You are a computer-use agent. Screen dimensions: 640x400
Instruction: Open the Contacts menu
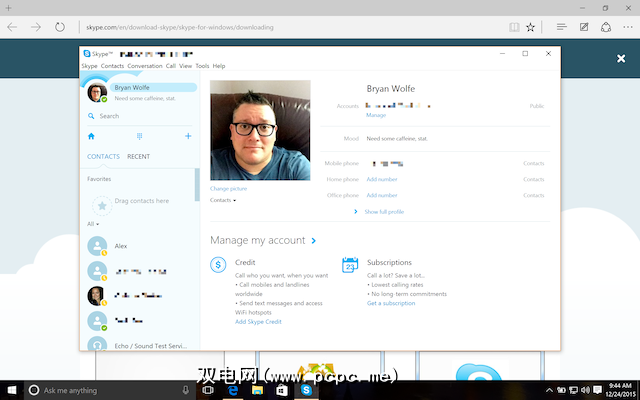(112, 66)
